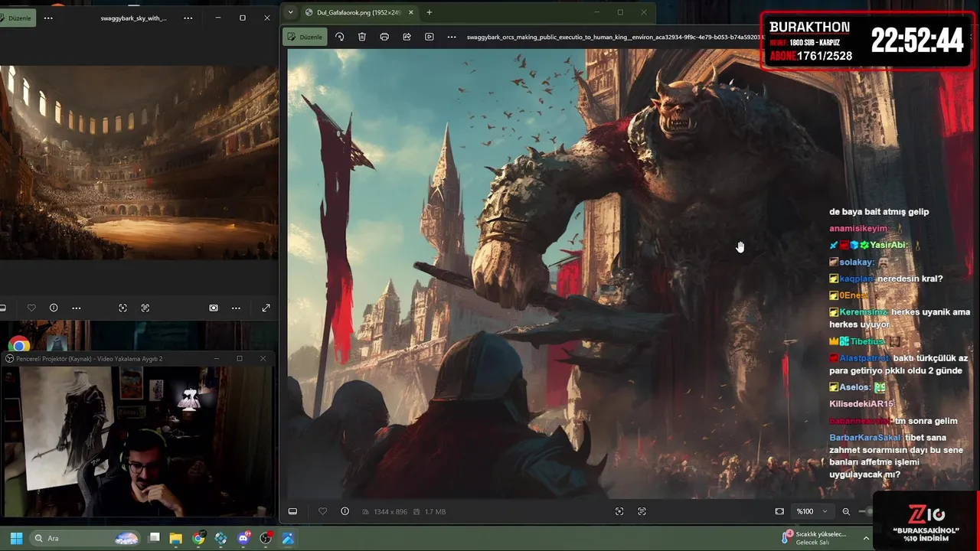Image resolution: width=980 pixels, height=551 pixels.
Task: Show file info for the orc image
Action: 345,511
